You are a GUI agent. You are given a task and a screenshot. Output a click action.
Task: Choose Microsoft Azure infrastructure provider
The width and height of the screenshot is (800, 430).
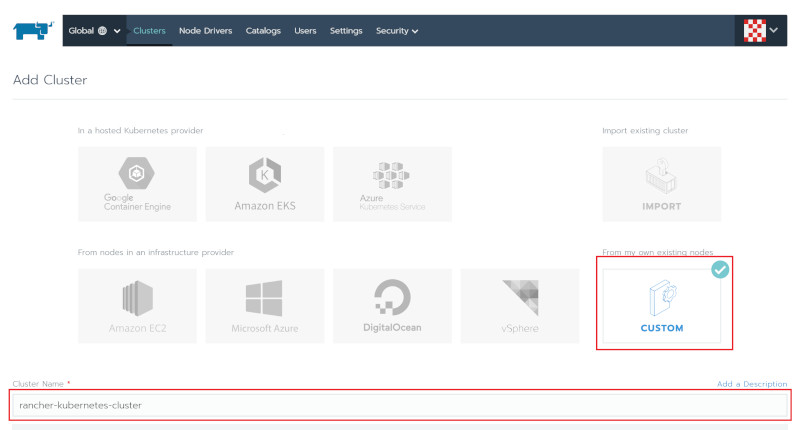click(x=265, y=306)
